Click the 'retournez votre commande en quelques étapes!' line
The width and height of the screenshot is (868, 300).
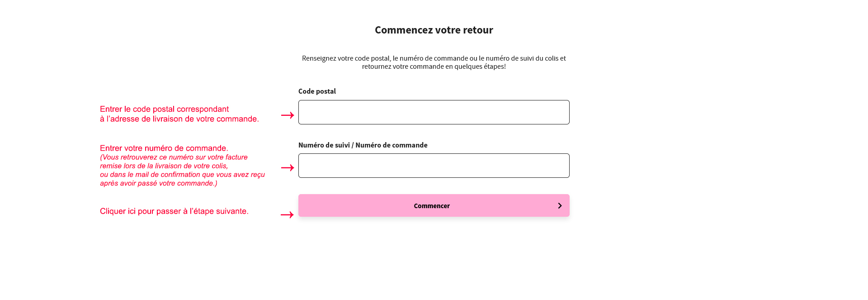434,67
